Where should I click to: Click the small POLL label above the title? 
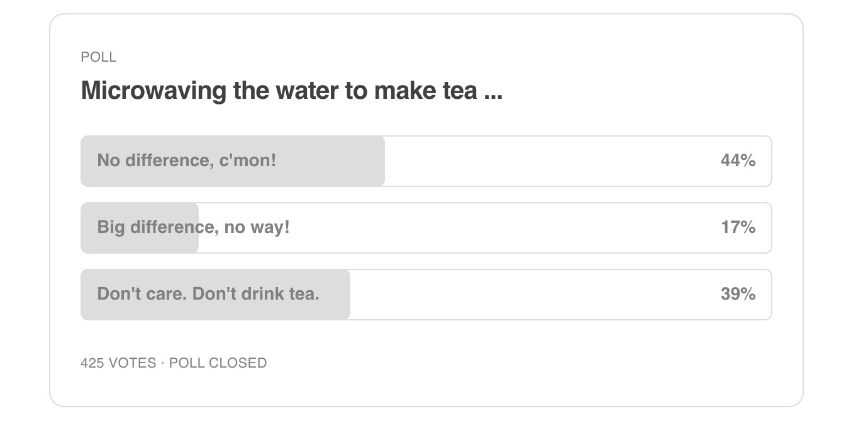[x=99, y=57]
